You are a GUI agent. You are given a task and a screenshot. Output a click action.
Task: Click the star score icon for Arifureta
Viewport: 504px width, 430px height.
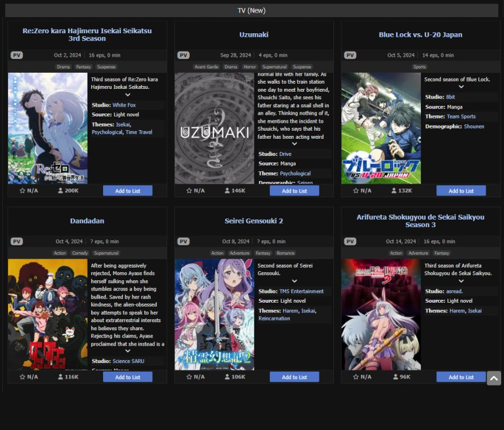[356, 377]
